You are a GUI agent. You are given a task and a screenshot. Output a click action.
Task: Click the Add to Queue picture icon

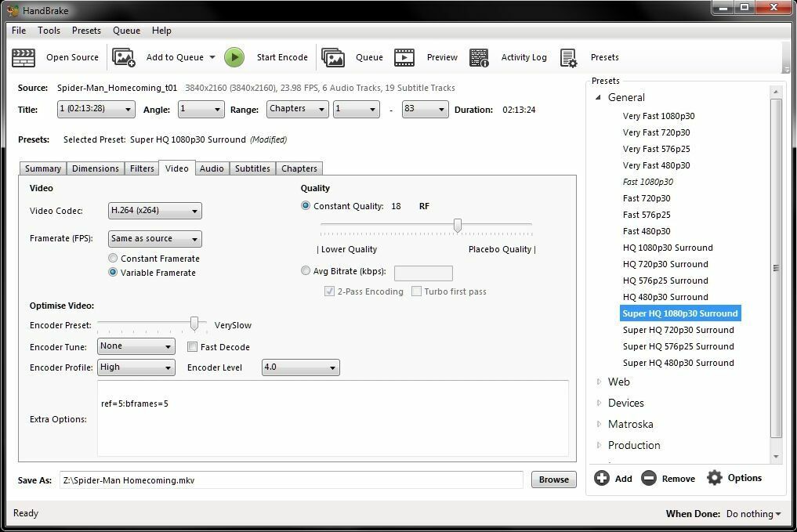124,57
